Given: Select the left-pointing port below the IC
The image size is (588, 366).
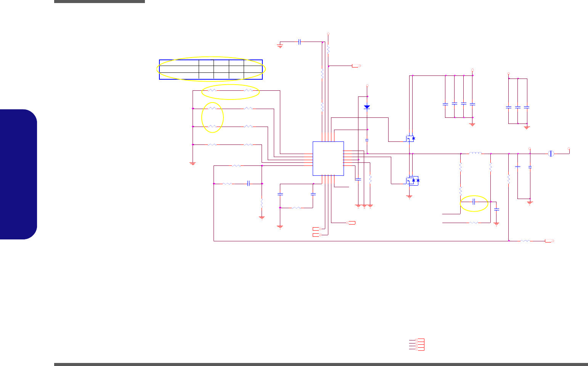Looking at the screenshot, I should tap(351, 222).
